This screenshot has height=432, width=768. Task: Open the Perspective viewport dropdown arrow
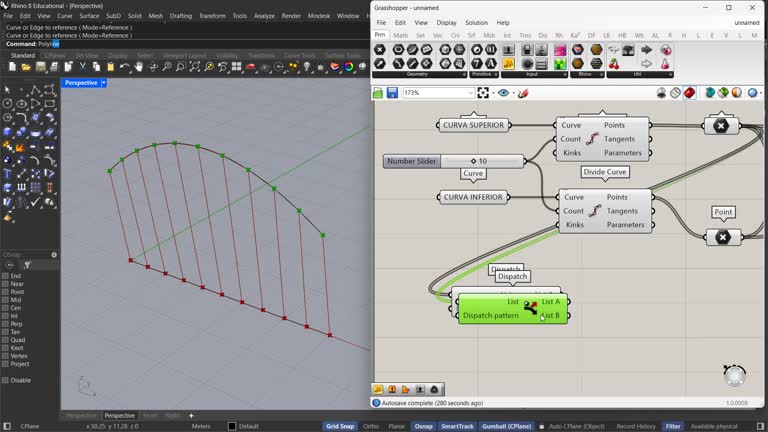coord(104,83)
